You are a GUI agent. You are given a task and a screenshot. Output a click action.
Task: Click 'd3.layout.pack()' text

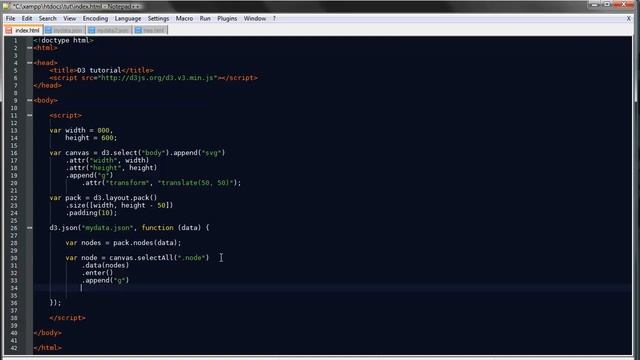[x=125, y=198]
